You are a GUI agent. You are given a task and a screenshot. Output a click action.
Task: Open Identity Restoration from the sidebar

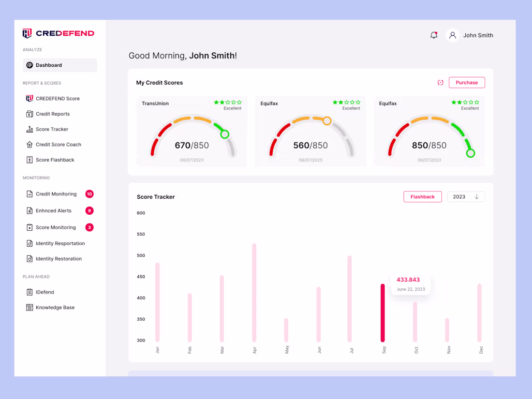(58, 258)
